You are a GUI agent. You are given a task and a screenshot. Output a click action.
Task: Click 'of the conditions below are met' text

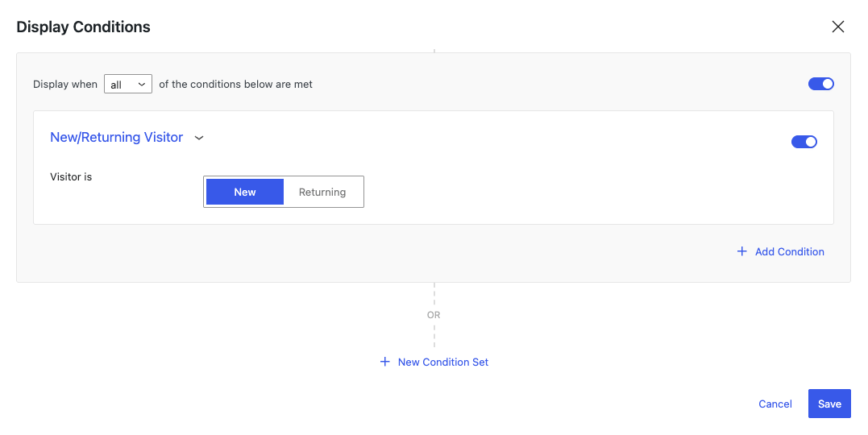coord(235,84)
